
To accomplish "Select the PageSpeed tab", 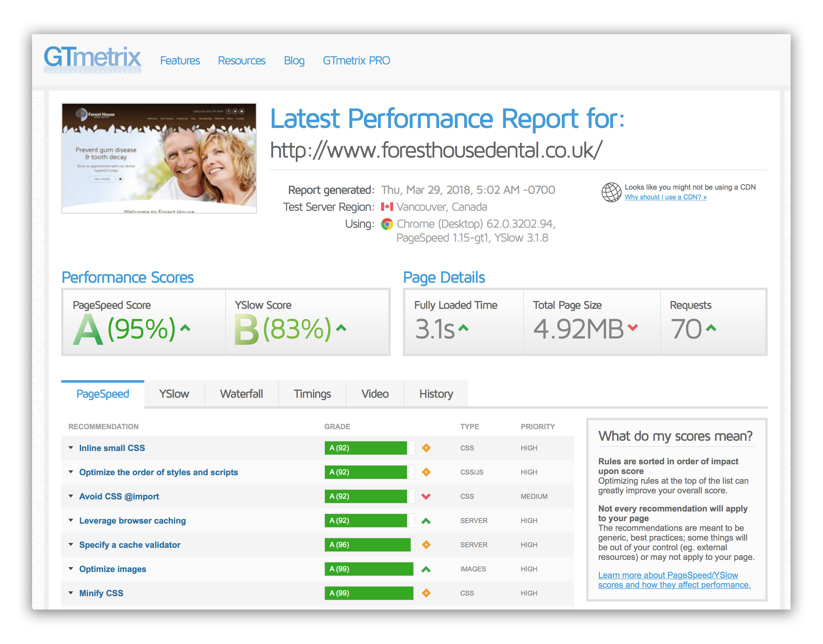I will click(x=103, y=394).
